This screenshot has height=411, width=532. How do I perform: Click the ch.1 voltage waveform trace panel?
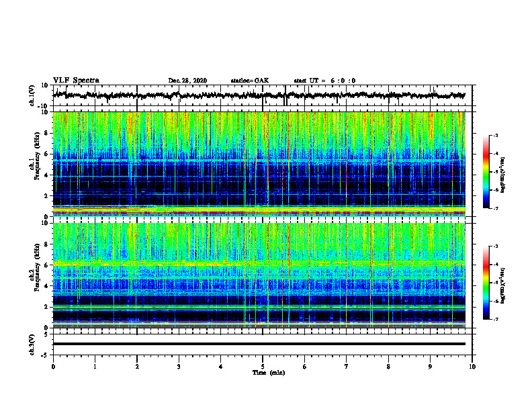pyautogui.click(x=263, y=95)
